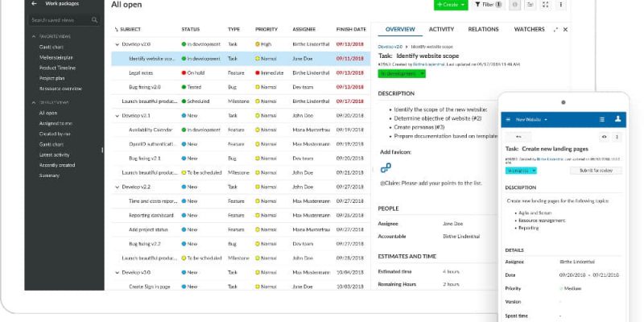Open the user profile icon on mobile

[x=617, y=119]
